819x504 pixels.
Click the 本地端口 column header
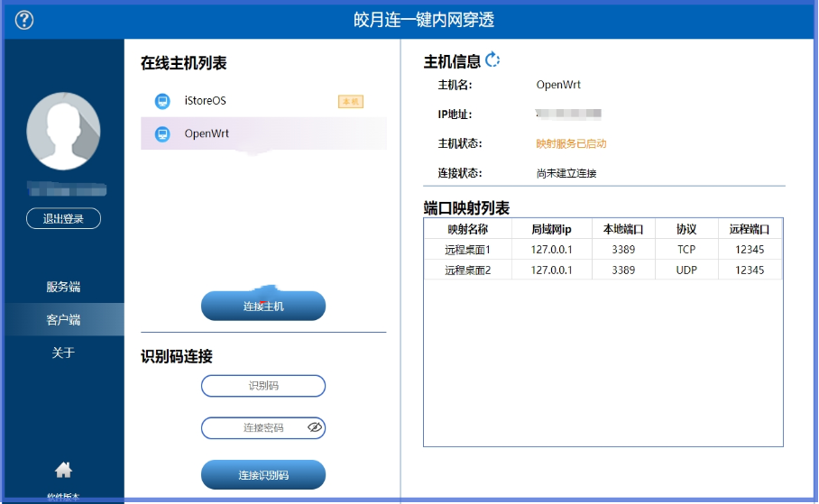pyautogui.click(x=623, y=229)
